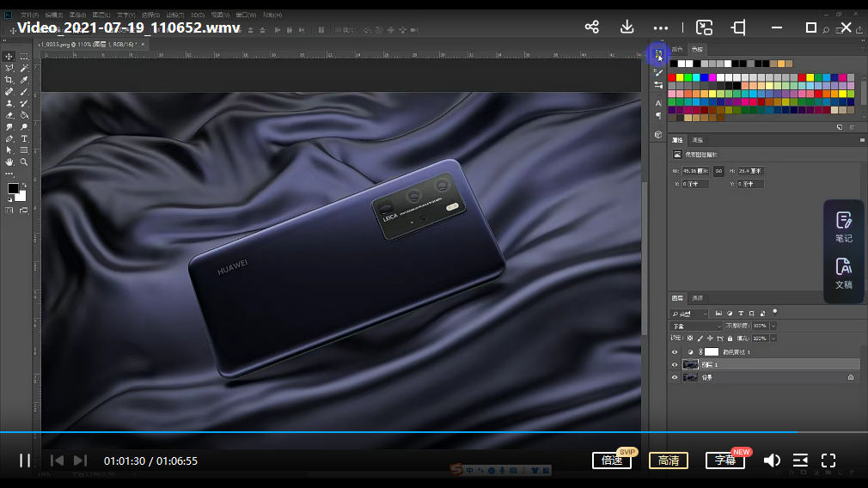Click the video share icon

click(x=592, y=27)
